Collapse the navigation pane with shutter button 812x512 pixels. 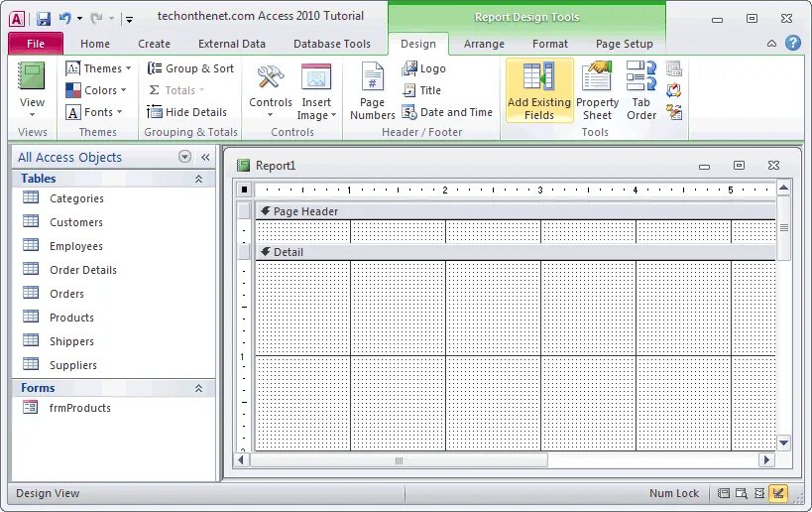(205, 157)
